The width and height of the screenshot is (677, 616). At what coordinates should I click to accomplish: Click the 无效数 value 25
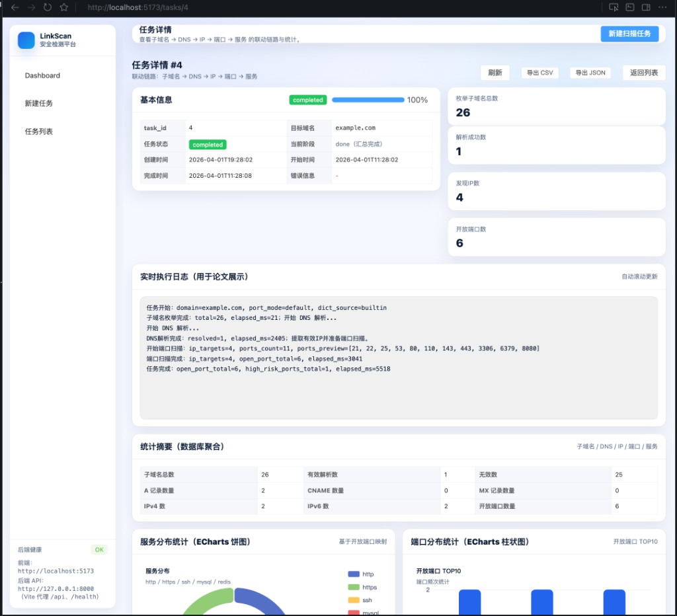619,475
